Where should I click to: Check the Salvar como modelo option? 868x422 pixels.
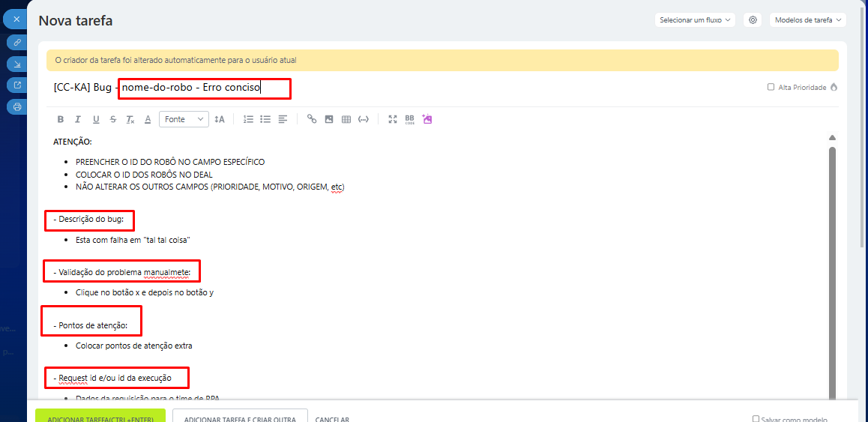click(x=756, y=419)
